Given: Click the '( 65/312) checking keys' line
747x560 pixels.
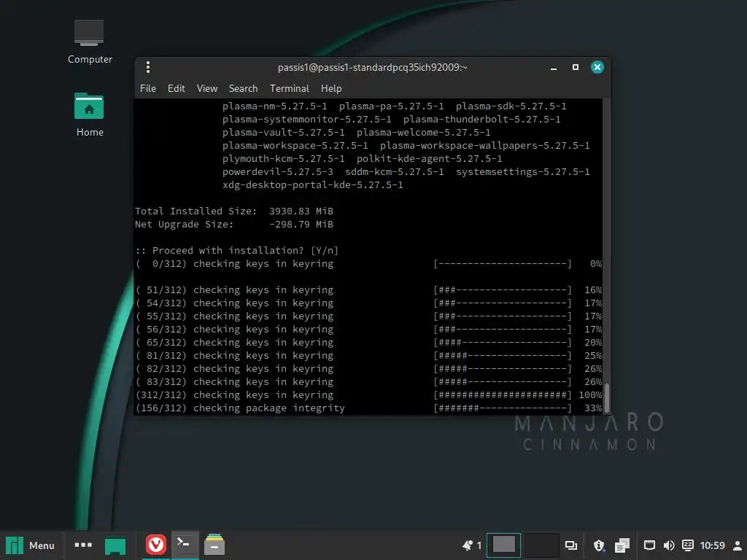Looking at the screenshot, I should [368, 343].
